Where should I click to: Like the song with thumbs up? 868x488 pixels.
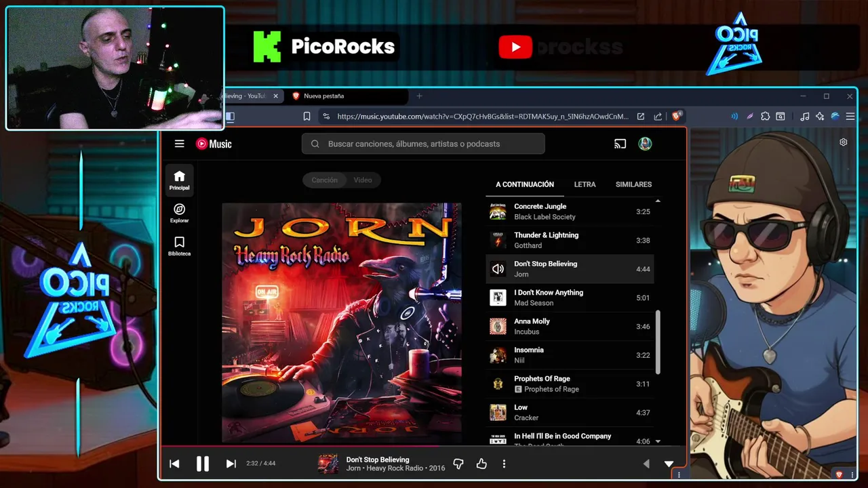pyautogui.click(x=481, y=464)
